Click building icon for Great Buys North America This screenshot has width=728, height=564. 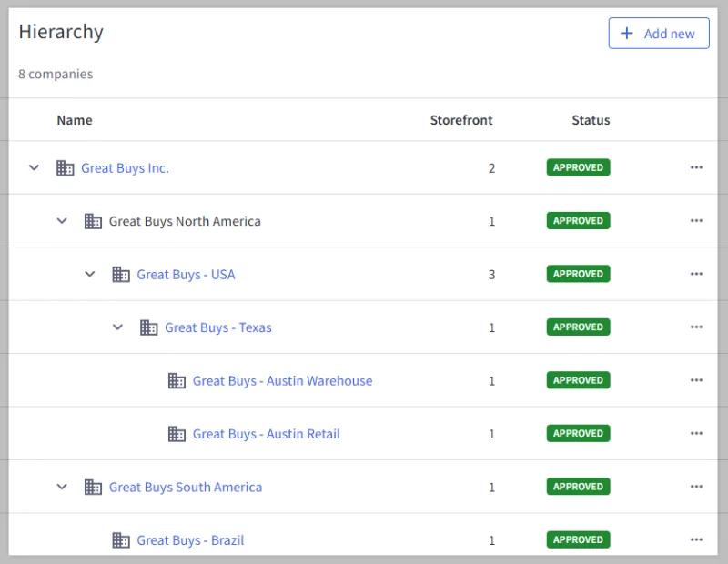click(x=93, y=221)
